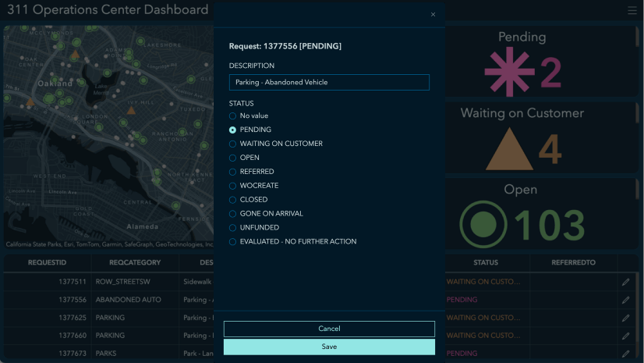This screenshot has width=644, height=363.
Task: Sort by the REFERREDTO column header
Action: (573, 263)
